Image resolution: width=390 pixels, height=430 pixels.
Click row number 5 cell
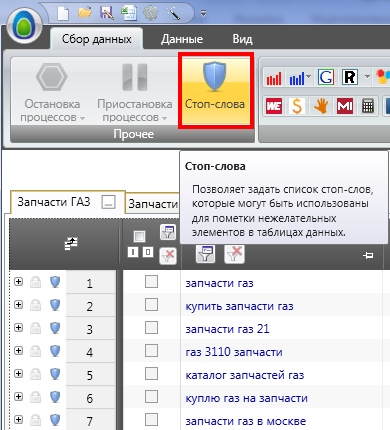[91, 375]
